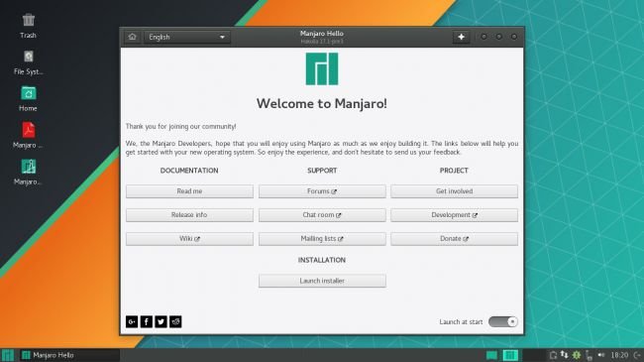Click the logout icon in taskbar
Screen dimensions: 644x362
[x=637, y=355]
